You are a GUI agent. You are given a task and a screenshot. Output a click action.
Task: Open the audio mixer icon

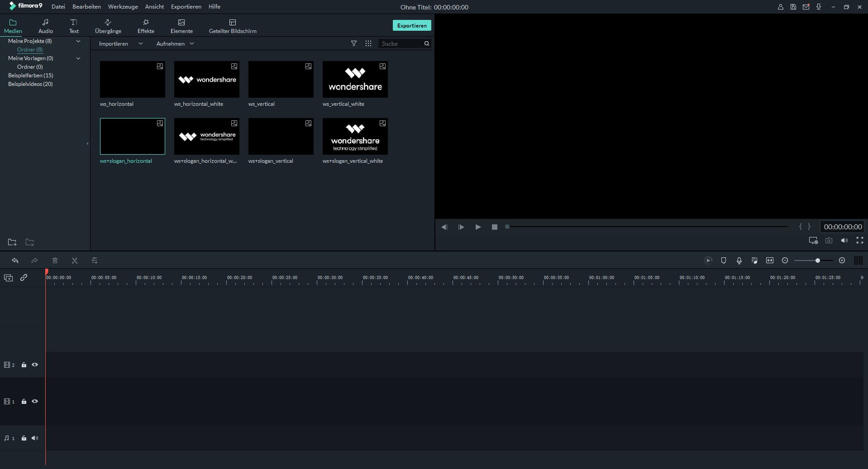click(x=754, y=261)
